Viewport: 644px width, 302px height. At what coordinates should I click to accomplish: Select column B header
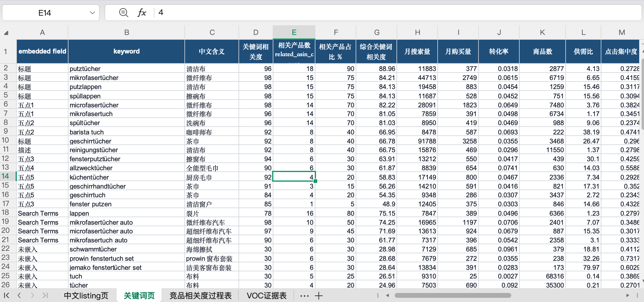click(x=126, y=32)
